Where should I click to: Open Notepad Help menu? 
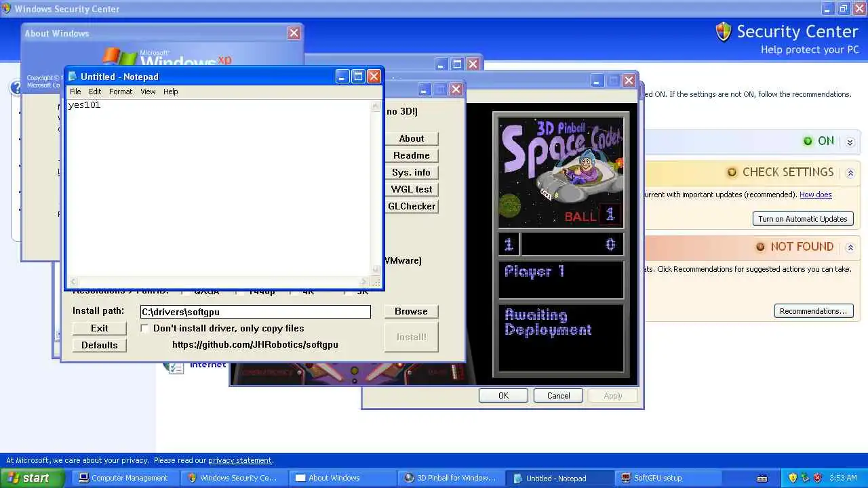[170, 91]
